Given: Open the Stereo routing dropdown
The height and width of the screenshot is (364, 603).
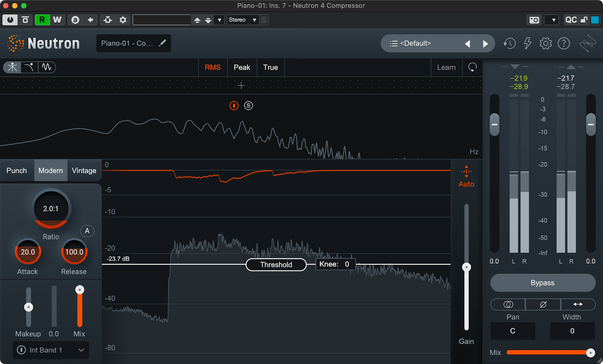Looking at the screenshot, I should click(243, 20).
